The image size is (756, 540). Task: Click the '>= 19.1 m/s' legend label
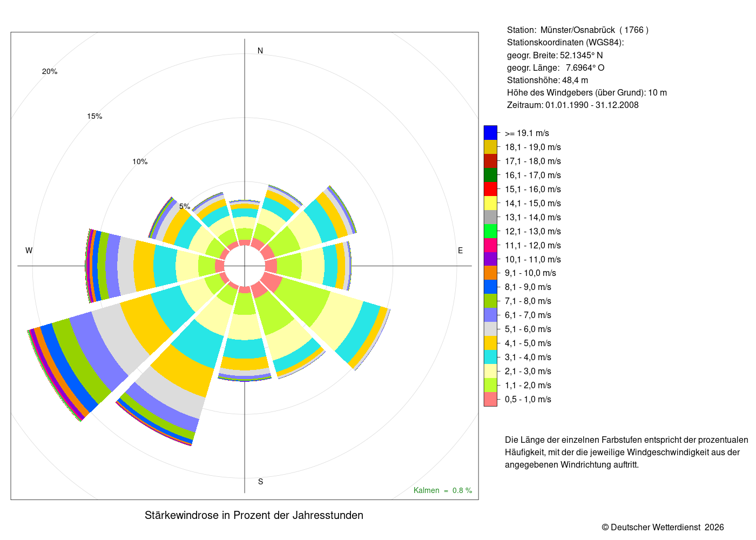(527, 133)
